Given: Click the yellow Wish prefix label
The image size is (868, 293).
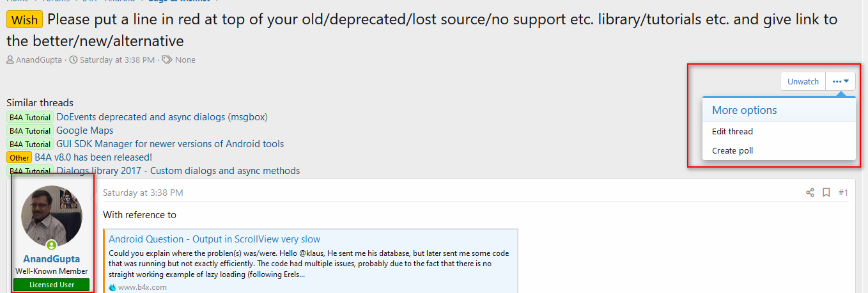Looking at the screenshot, I should click(x=24, y=20).
